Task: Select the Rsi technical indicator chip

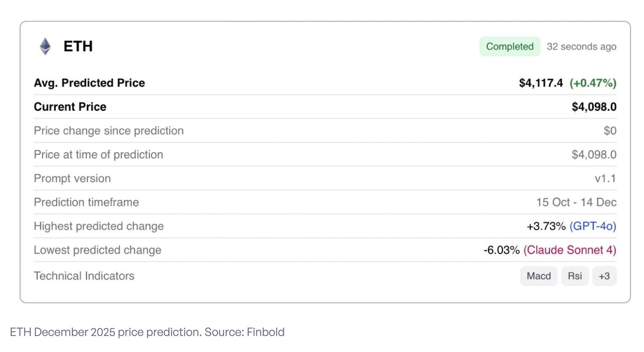Action: pos(575,276)
